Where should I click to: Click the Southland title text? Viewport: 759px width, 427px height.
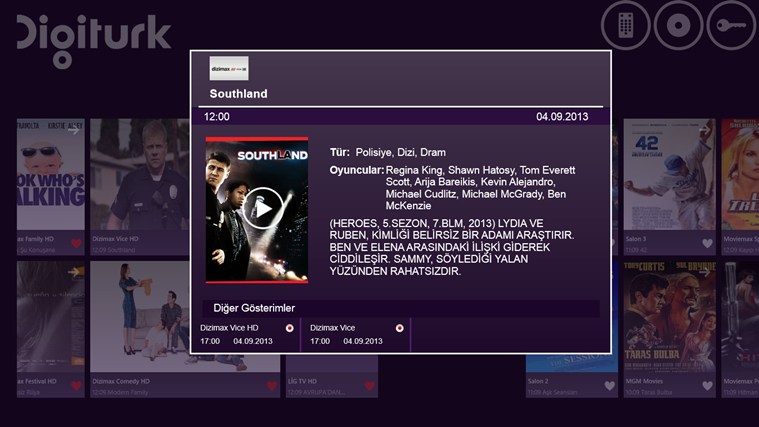click(x=238, y=94)
